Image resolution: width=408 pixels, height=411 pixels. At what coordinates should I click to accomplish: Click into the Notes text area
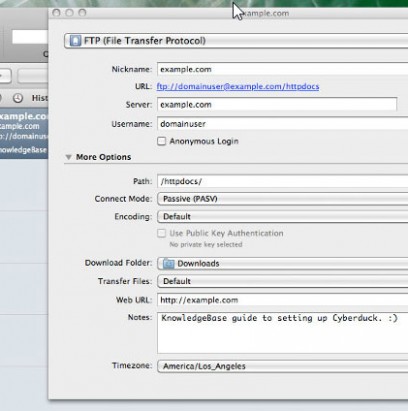(x=283, y=333)
